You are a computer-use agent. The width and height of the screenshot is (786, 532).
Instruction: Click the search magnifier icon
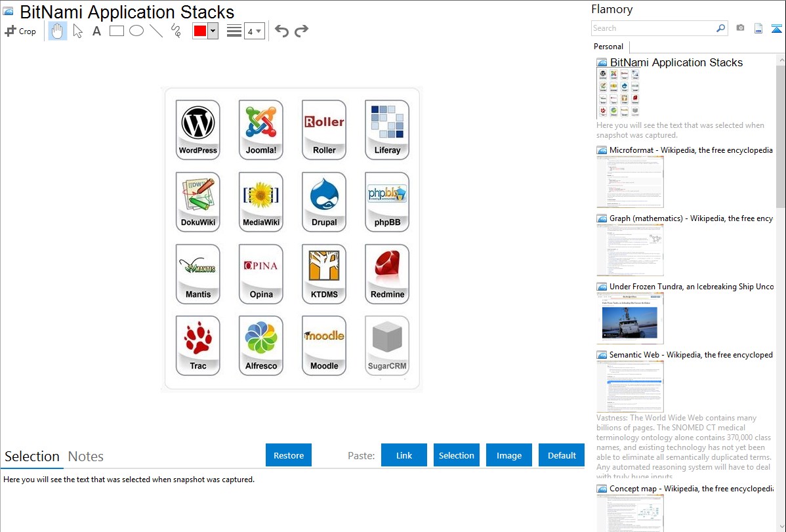721,28
